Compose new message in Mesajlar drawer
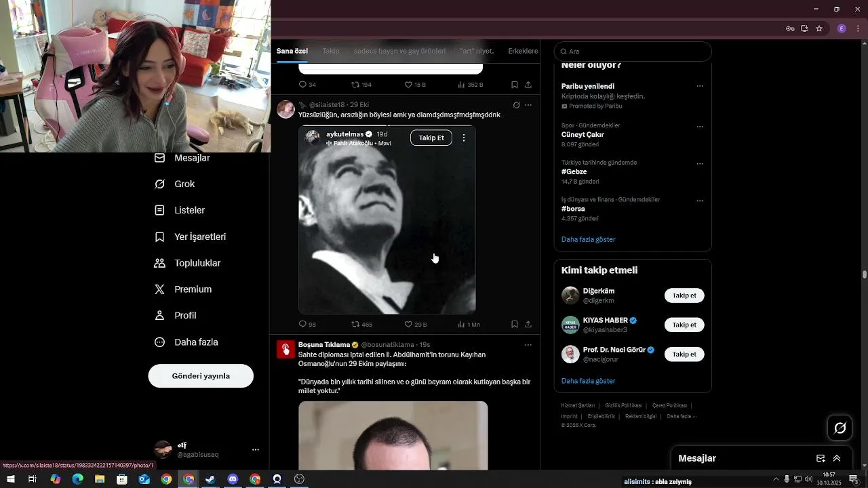 pos(821,459)
